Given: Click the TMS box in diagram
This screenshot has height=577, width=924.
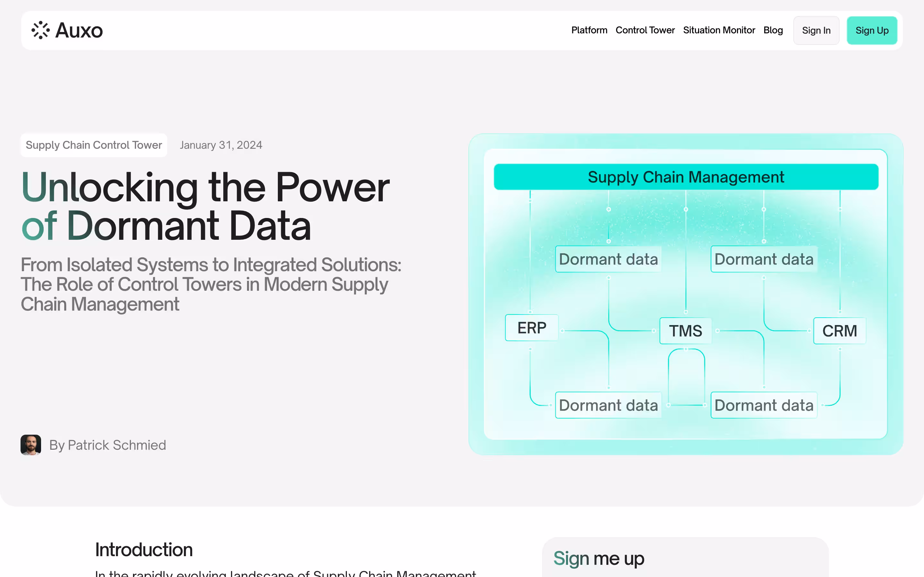Looking at the screenshot, I should click(685, 331).
